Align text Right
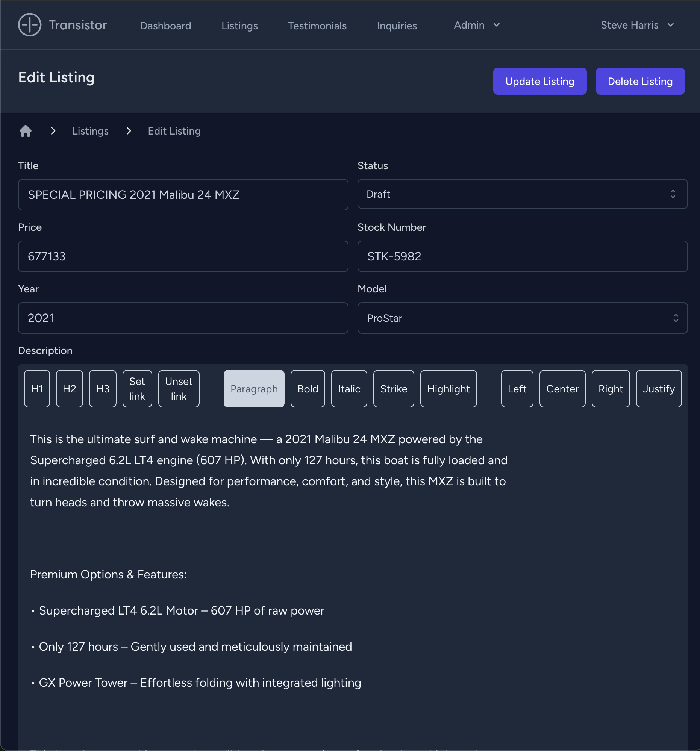The width and height of the screenshot is (700, 751). (x=611, y=389)
